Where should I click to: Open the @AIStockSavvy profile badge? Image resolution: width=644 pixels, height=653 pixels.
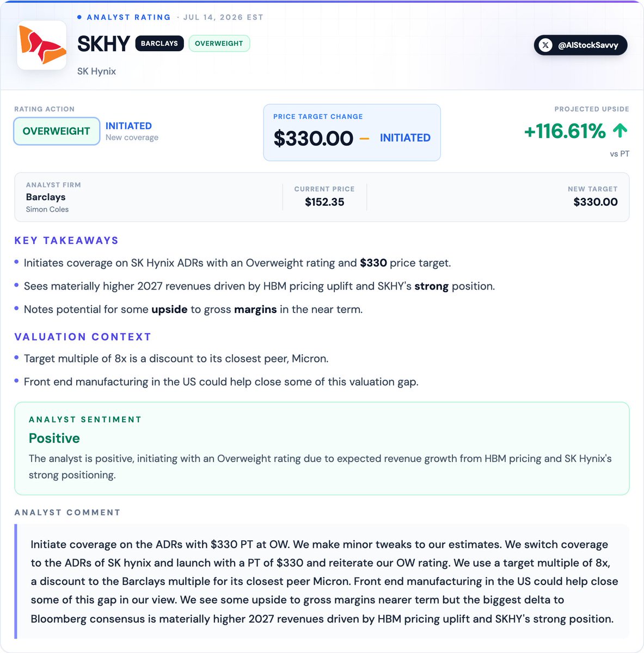coord(580,45)
